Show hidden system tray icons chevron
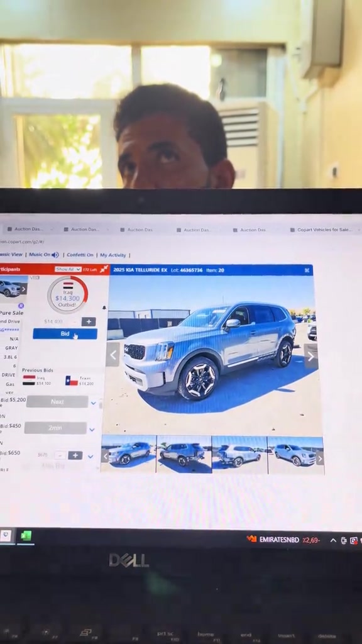The height and width of the screenshot is (644, 362). [x=333, y=540]
